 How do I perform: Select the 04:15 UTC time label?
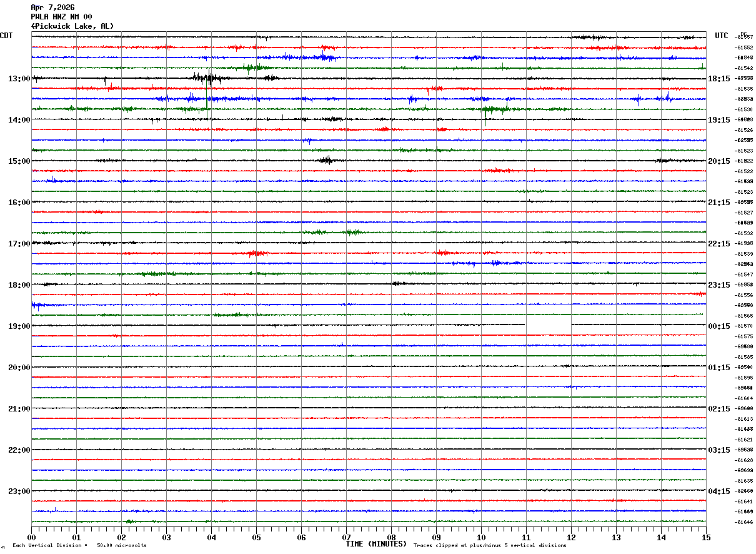click(719, 491)
